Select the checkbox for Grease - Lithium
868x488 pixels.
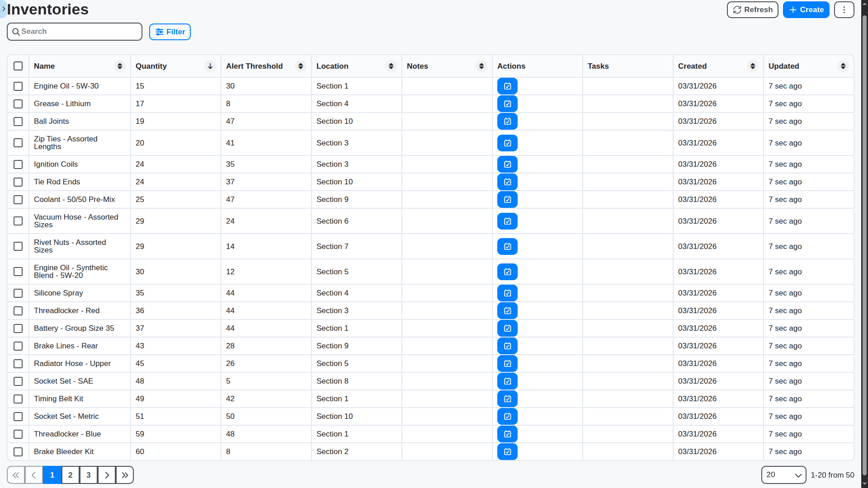point(18,104)
